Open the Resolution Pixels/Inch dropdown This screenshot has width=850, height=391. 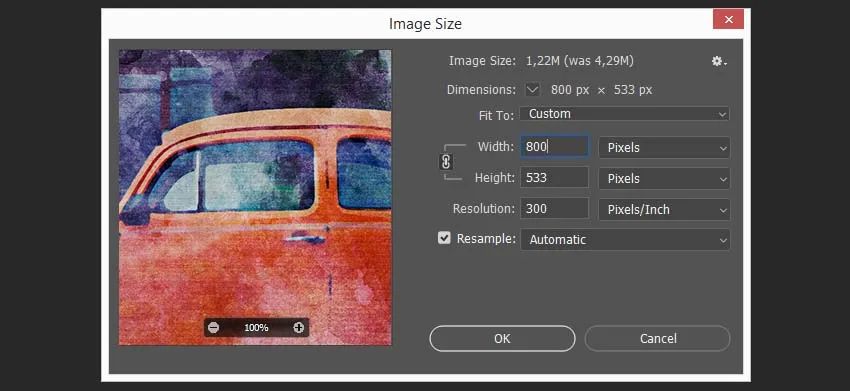pos(664,210)
